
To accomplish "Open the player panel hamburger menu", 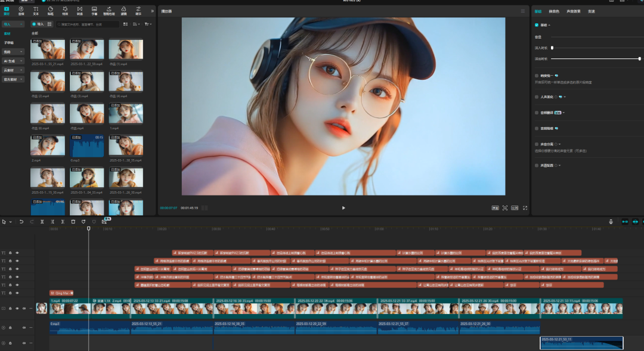I will pyautogui.click(x=522, y=11).
